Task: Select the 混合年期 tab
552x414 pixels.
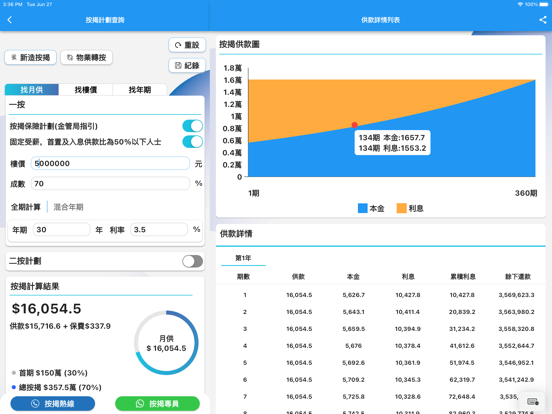Action: pyautogui.click(x=68, y=207)
